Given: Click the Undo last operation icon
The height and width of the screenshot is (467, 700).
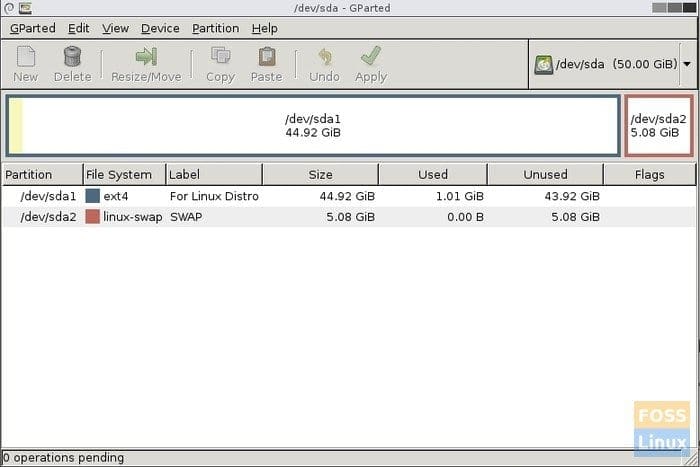Looking at the screenshot, I should click(x=325, y=57).
